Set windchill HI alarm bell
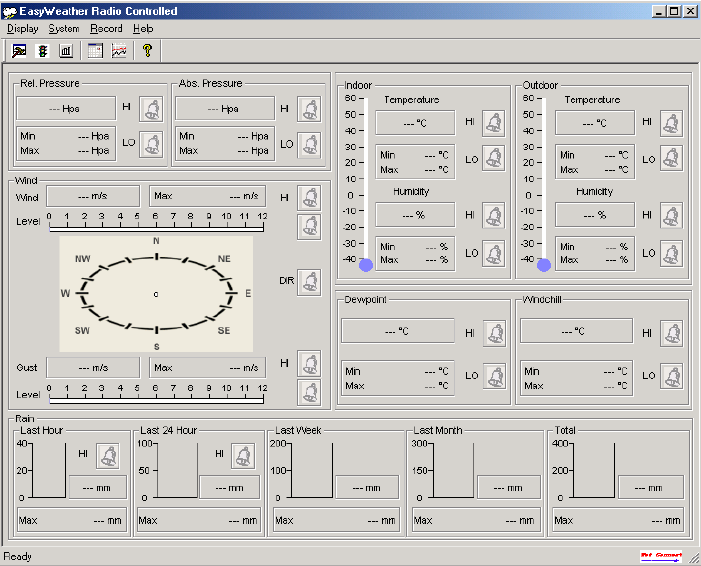The width and height of the screenshot is (701, 566). point(671,334)
